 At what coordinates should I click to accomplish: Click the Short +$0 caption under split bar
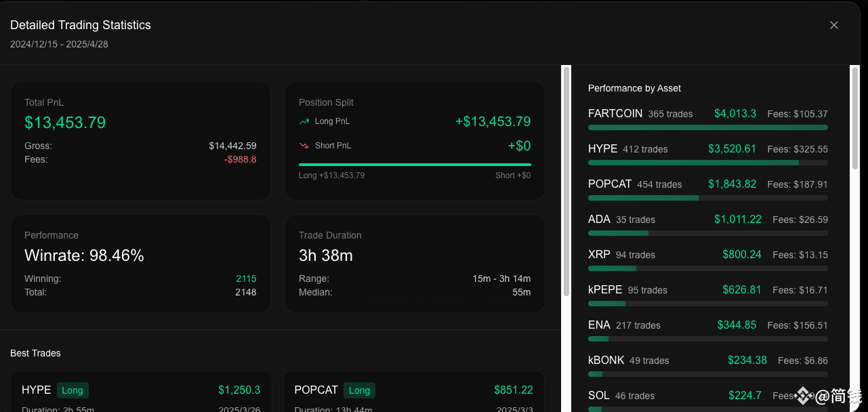(513, 176)
